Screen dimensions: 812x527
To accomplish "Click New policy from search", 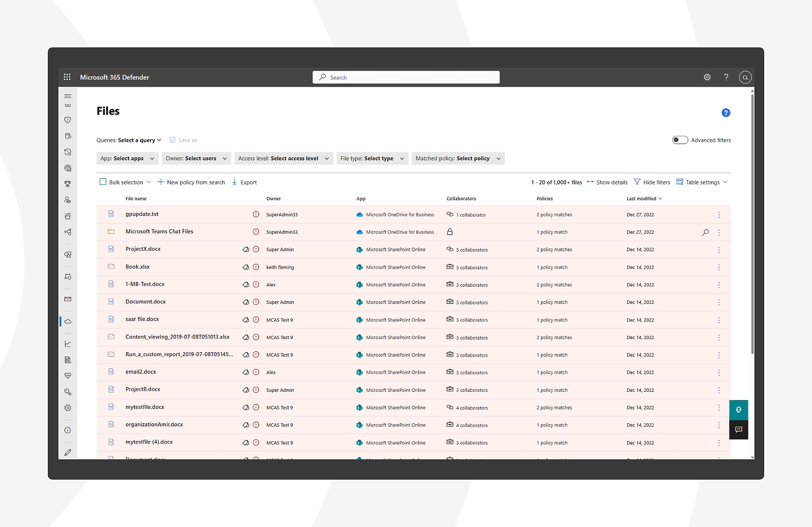I will [191, 182].
